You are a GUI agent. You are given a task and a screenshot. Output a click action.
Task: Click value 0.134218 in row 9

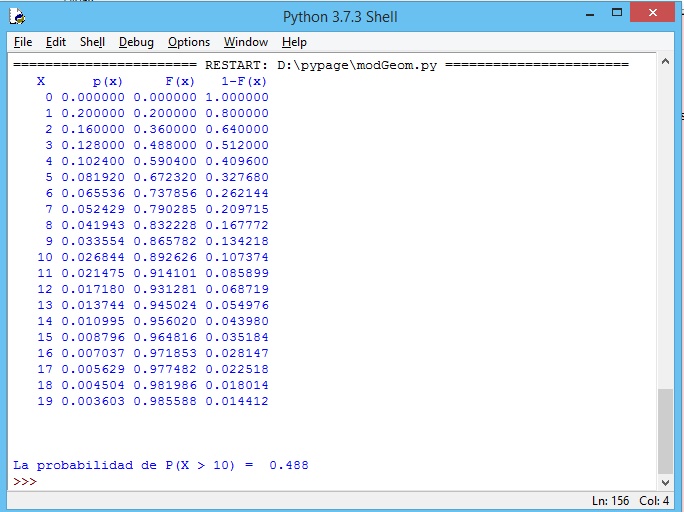coord(237,241)
